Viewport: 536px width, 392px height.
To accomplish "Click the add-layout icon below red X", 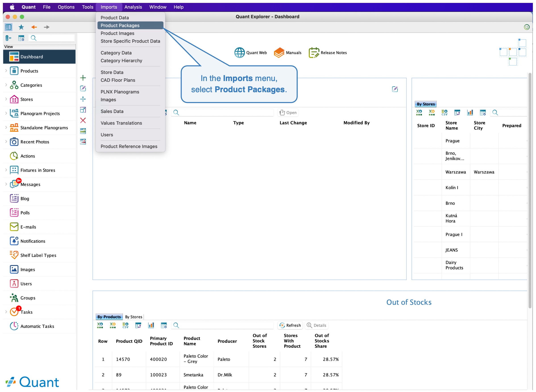I will [83, 131].
